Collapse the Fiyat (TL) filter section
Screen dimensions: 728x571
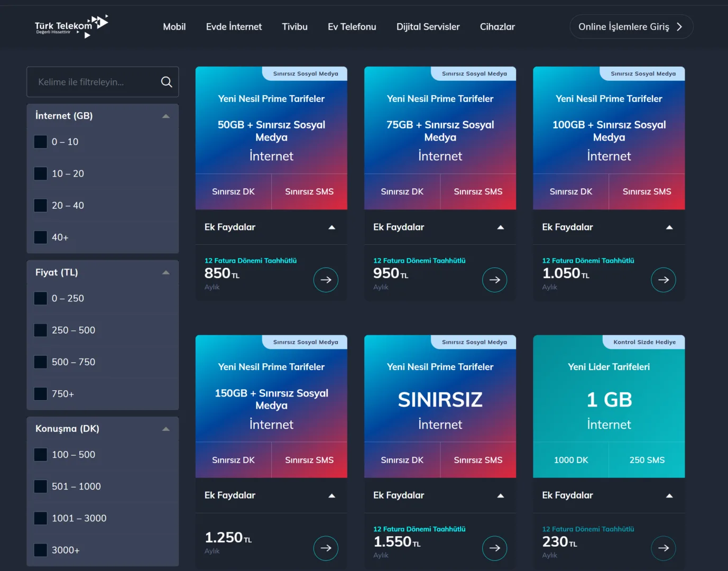(x=166, y=272)
